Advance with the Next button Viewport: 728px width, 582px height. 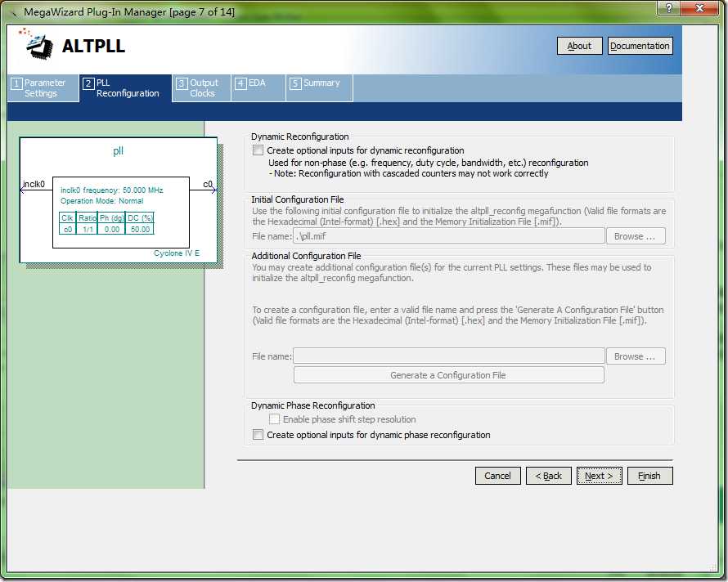(599, 476)
